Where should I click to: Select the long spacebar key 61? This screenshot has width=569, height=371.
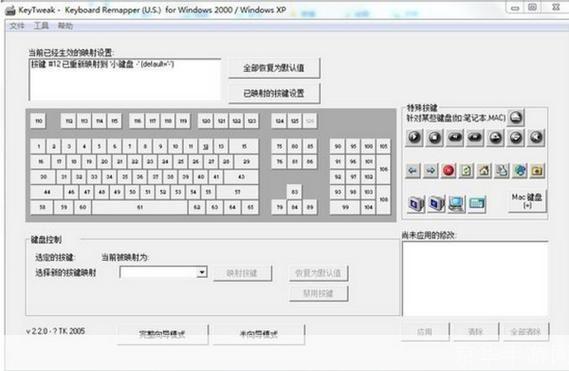point(140,207)
